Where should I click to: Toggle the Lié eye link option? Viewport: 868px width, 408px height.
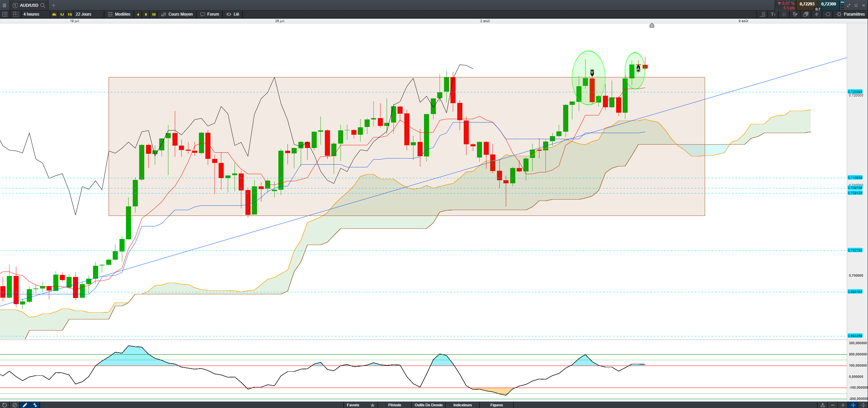tap(233, 14)
